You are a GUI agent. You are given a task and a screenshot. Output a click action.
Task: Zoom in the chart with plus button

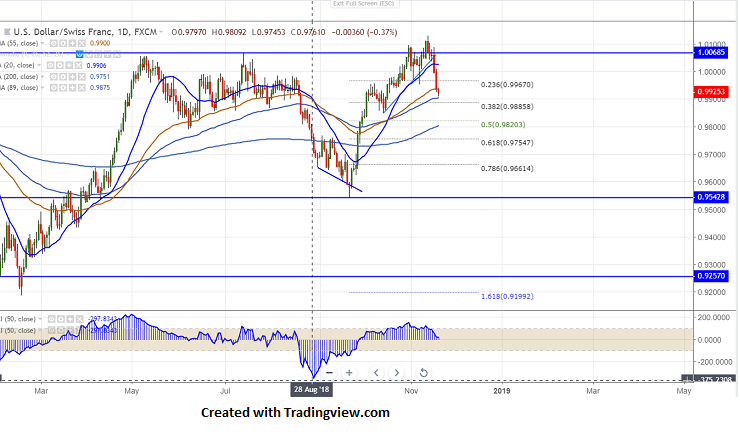tap(349, 373)
